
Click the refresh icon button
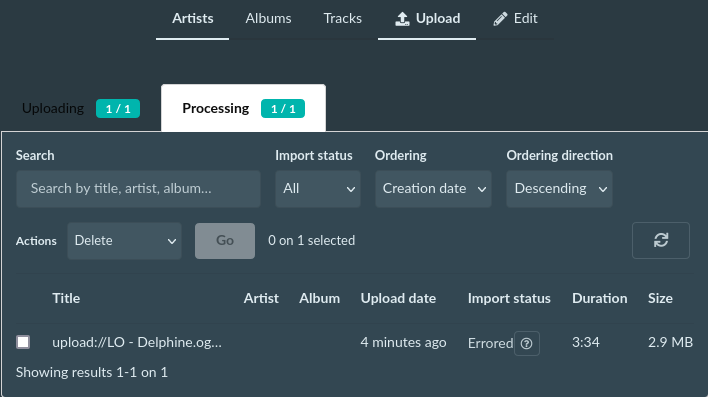661,240
